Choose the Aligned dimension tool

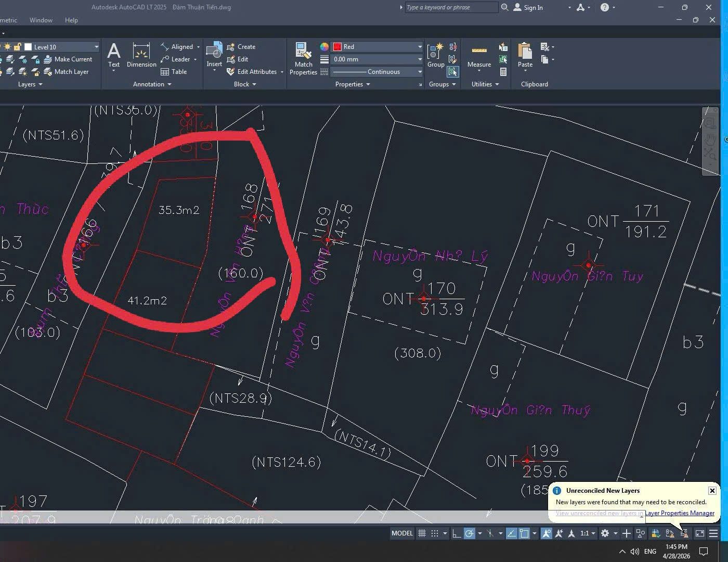tap(177, 47)
